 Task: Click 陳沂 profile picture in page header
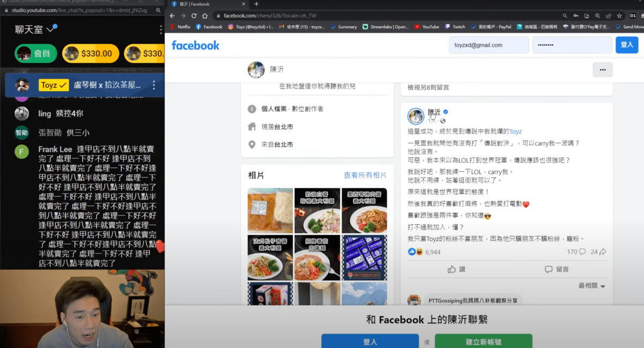coord(256,70)
